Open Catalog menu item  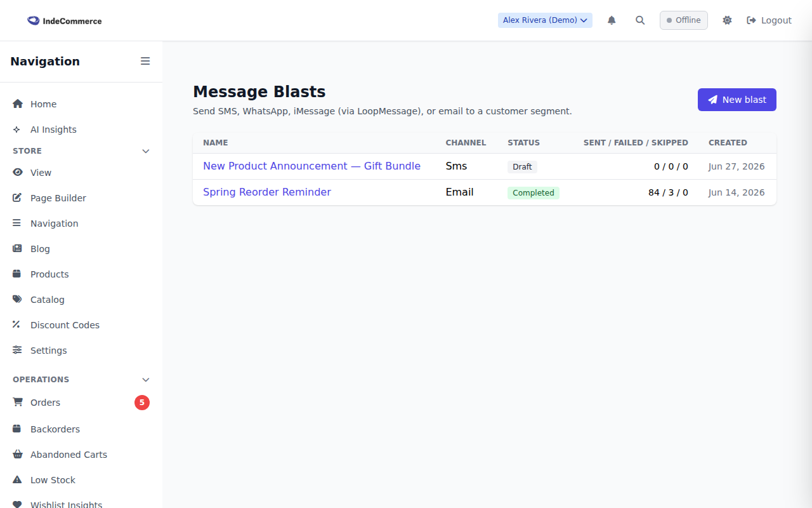(x=81, y=300)
